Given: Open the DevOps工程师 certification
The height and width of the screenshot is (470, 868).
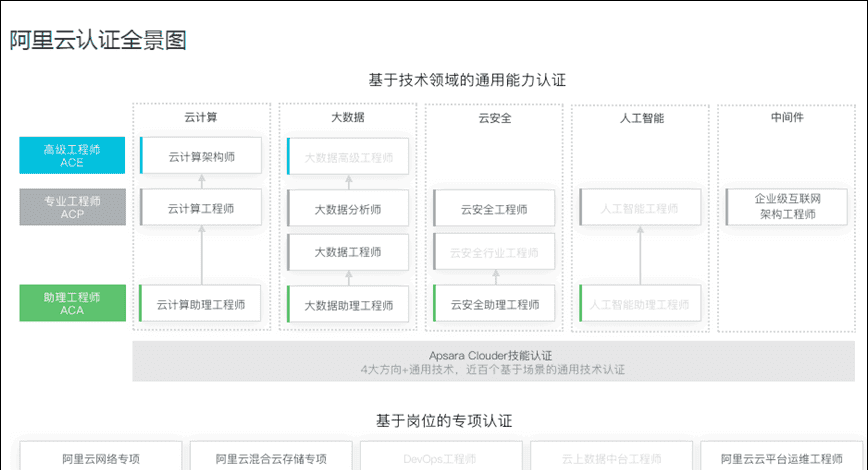Looking at the screenshot, I should [x=441, y=458].
